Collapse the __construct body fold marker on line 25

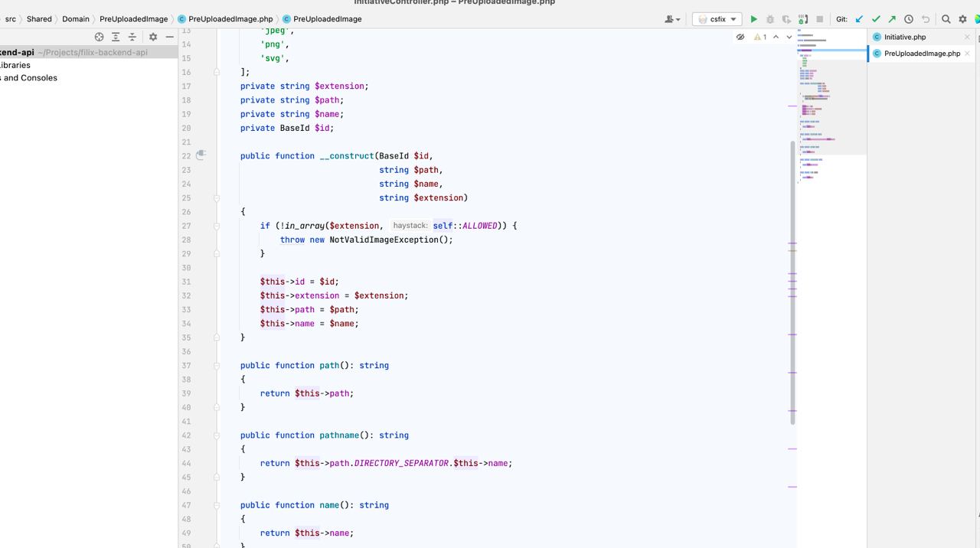pyautogui.click(x=217, y=197)
